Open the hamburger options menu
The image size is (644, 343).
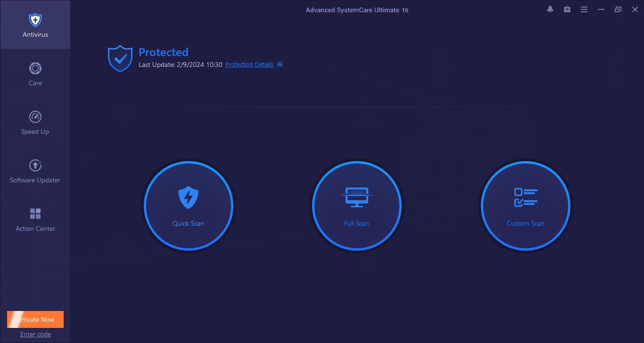pos(584,9)
